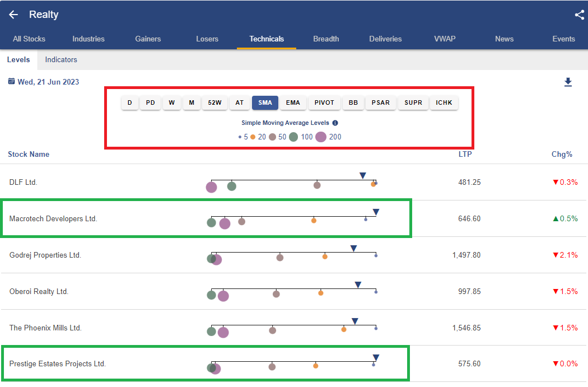Select the AT level button
Screen dimensions: 588x387
point(240,102)
